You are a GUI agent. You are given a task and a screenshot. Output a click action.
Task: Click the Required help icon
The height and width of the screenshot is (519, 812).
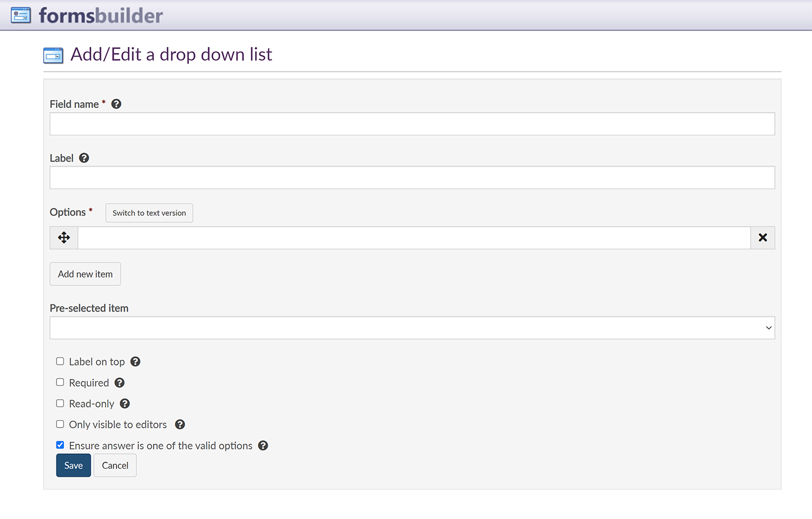coord(119,383)
